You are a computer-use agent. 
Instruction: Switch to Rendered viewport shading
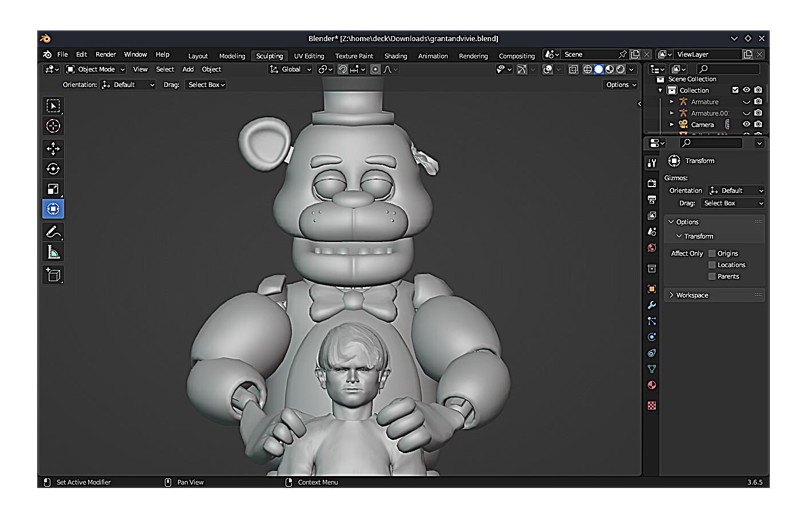pyautogui.click(x=620, y=69)
